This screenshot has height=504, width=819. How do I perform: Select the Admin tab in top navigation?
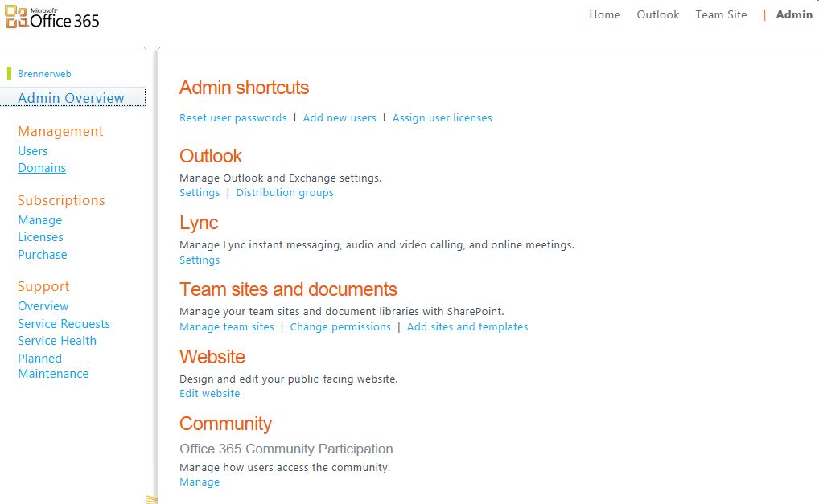coord(794,14)
